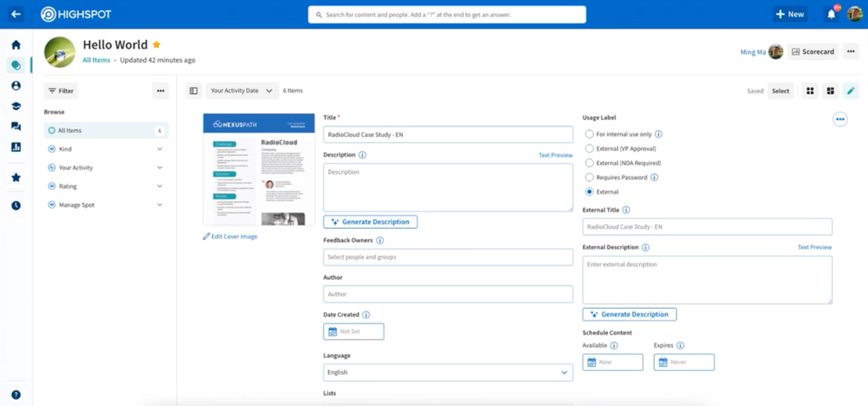Click the RadioCloud case study cover thumbnail

[x=259, y=170]
